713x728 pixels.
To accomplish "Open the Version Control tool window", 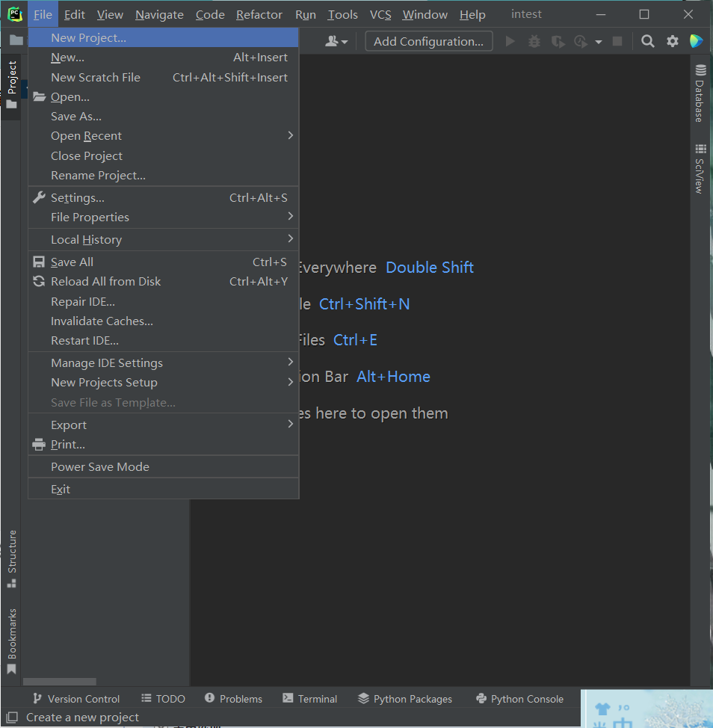I will coord(76,699).
